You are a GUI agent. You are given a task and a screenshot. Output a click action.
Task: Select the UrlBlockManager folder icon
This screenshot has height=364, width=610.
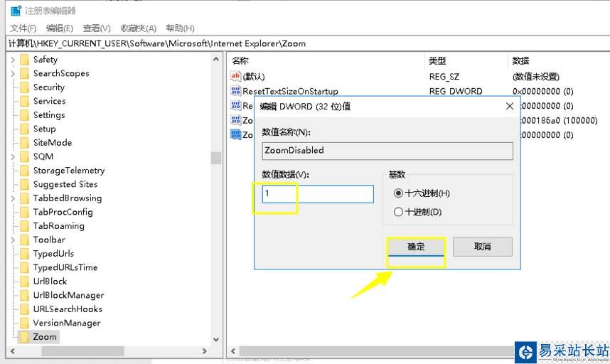point(24,295)
